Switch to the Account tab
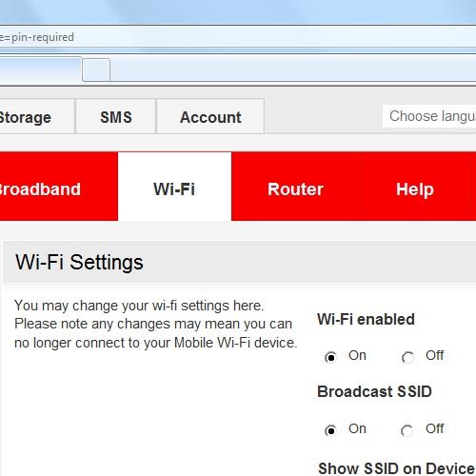 [210, 116]
